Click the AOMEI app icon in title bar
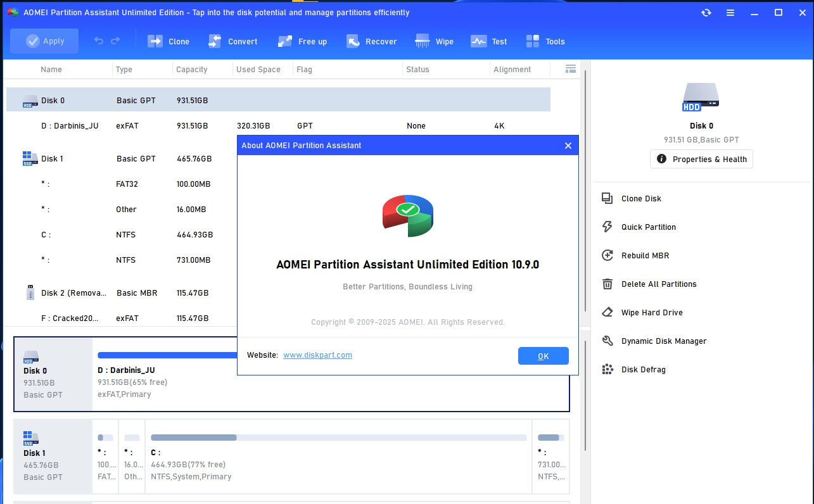Viewport: 814px width, 504px height. pos(13,13)
